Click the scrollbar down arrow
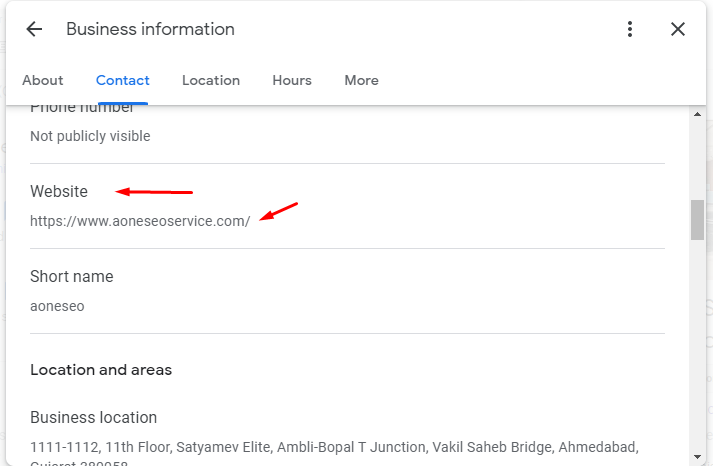Screen dimensions: 713x466 (697, 456)
